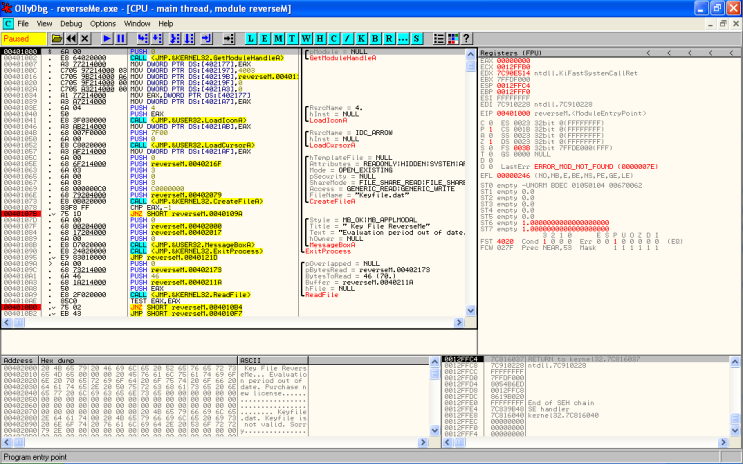This screenshot has height=464, width=743.
Task: Restore the CPU child window from the menu bar
Action: point(723,24)
